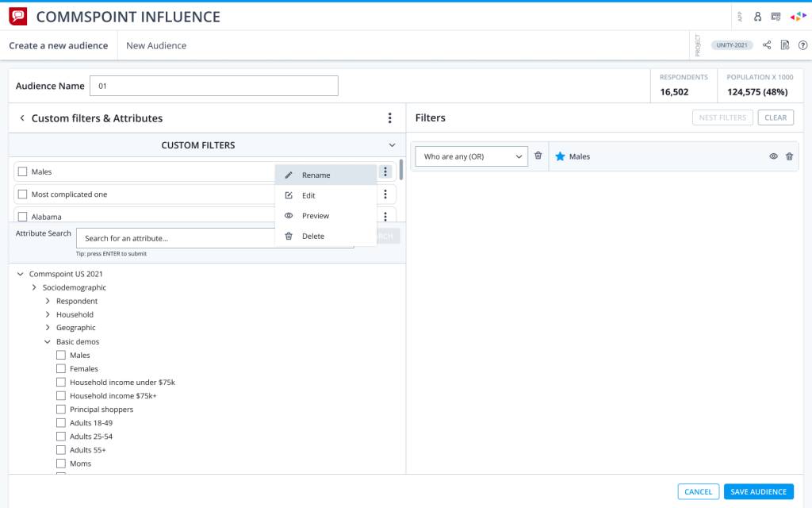
Task: Click Save Audience button
Action: pyautogui.click(x=758, y=491)
